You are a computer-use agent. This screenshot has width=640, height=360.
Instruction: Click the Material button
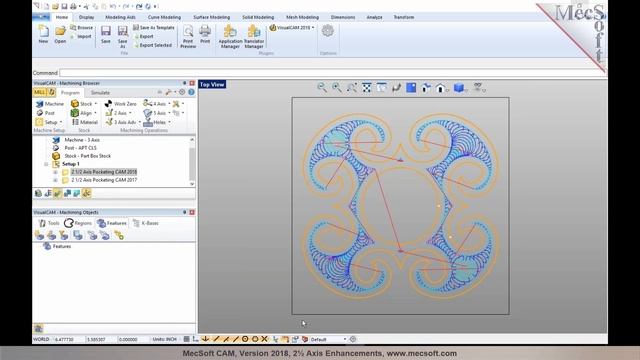[85, 122]
